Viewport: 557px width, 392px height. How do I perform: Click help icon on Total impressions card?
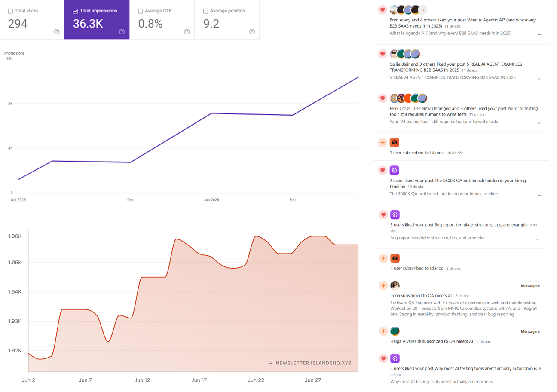point(122,31)
